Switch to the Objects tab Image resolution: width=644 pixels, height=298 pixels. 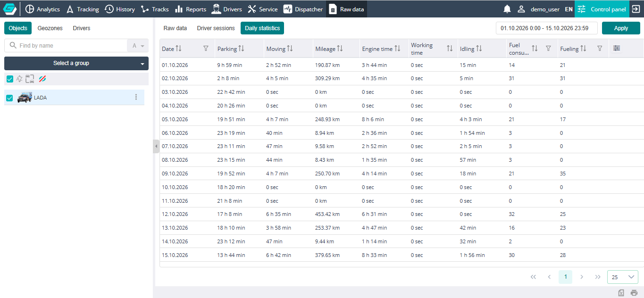tap(18, 28)
